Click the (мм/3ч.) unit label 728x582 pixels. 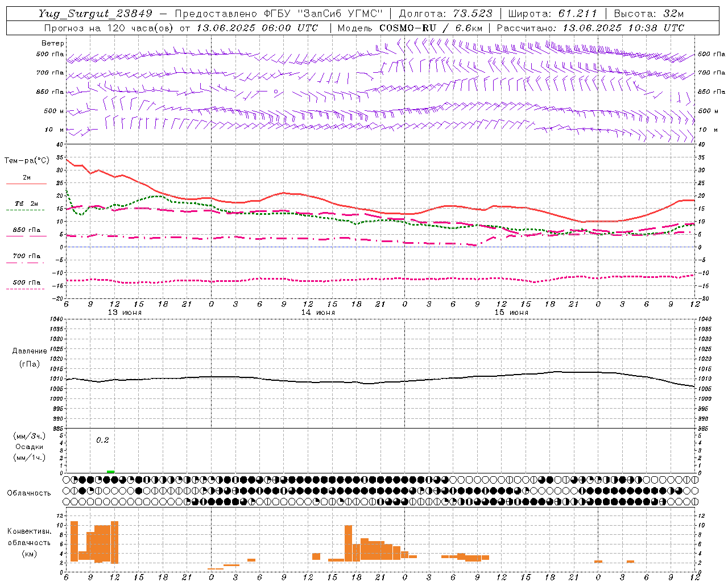[x=30, y=436]
